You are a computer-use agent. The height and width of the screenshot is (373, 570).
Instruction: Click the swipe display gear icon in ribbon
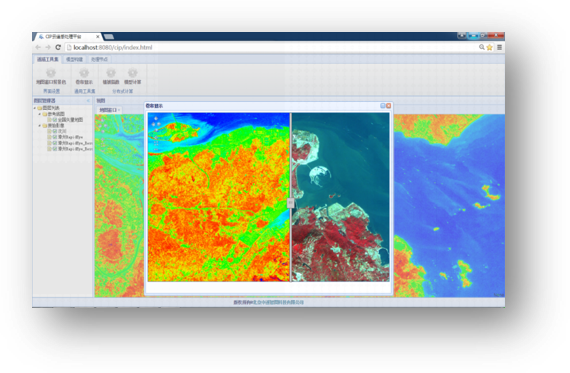click(84, 73)
